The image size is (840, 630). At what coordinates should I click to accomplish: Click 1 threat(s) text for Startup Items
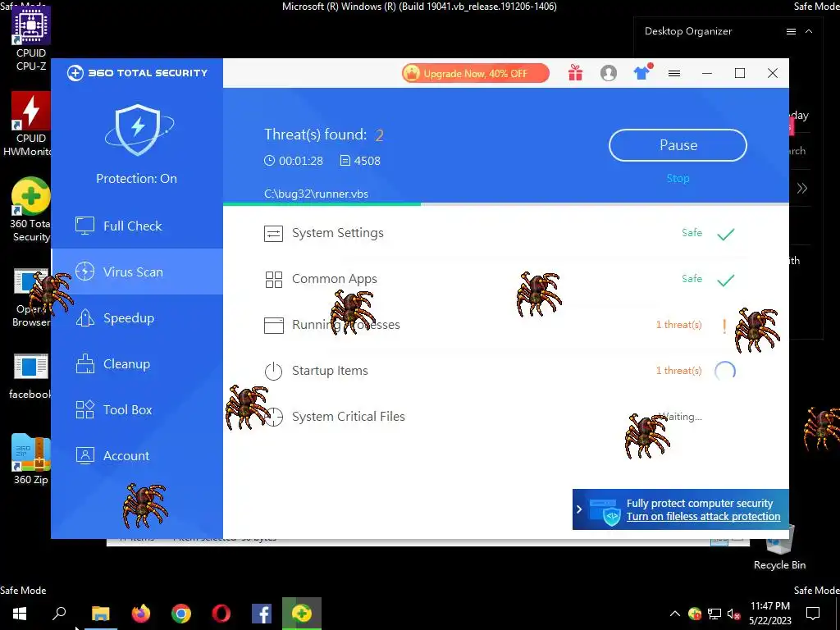pos(678,371)
